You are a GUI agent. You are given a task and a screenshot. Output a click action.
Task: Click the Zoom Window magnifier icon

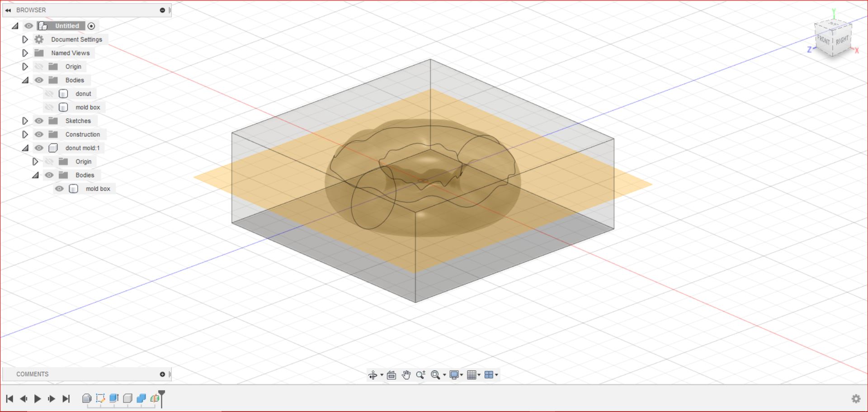pos(435,375)
